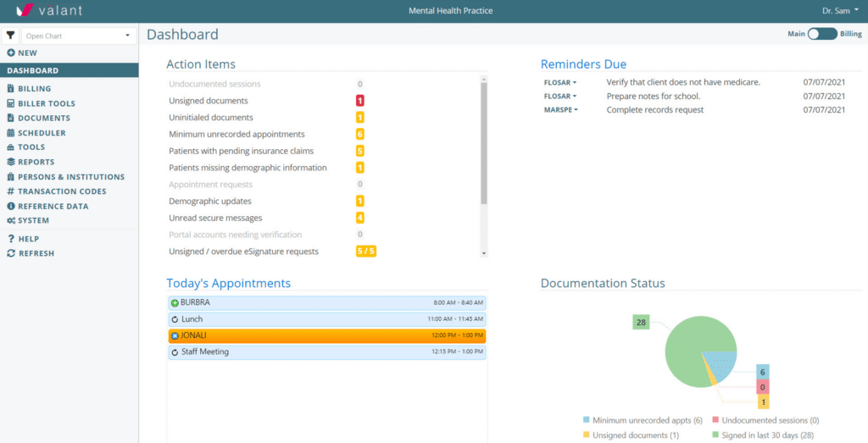
Task: Click the Unread secure messages badge 4
Action: click(x=359, y=218)
